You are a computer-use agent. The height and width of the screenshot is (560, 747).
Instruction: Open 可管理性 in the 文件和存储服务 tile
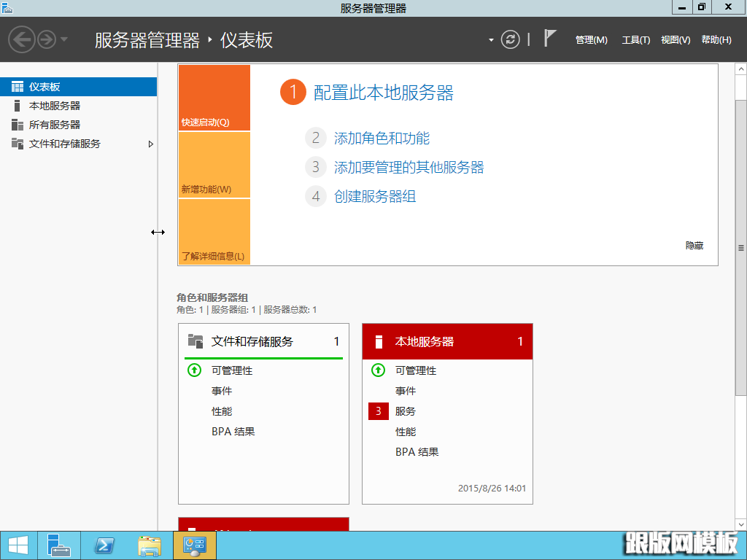pos(232,370)
